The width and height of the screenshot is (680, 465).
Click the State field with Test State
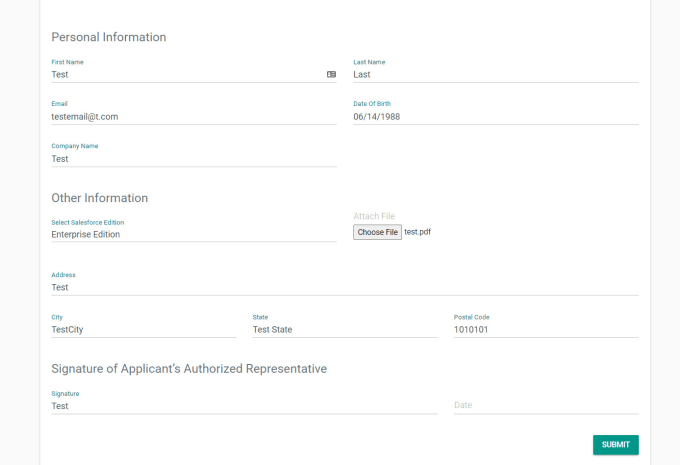[345, 330]
